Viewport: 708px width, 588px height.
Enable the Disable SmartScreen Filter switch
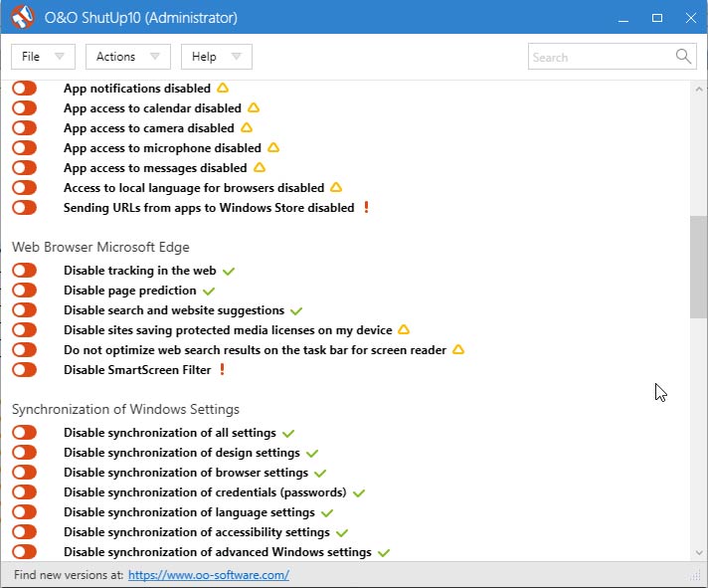25,369
